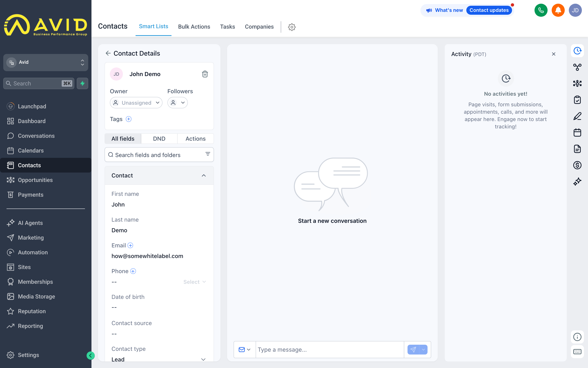Click the Contact updates button
This screenshot has height=368, width=588.
point(489,10)
